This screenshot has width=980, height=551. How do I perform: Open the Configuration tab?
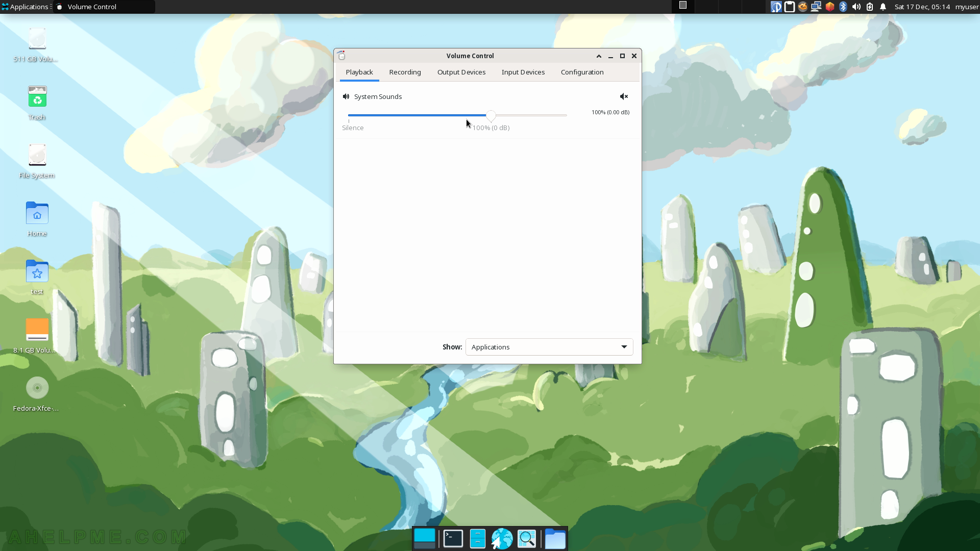582,72
